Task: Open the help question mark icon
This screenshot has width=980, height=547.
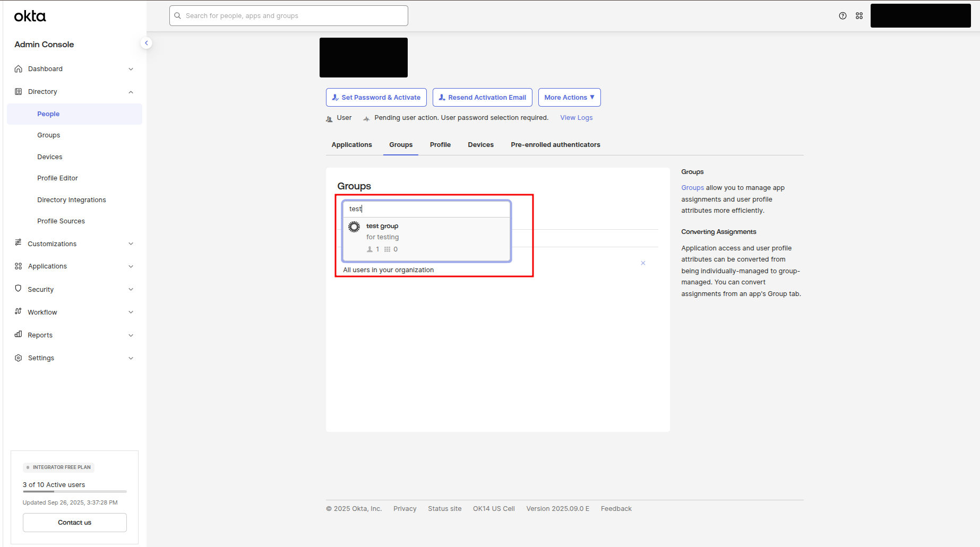Action: coord(843,16)
